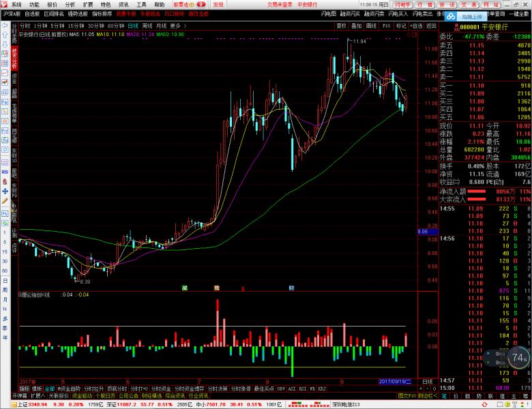Open the 报价 menu
This screenshot has width=532, height=409.
point(52,5)
